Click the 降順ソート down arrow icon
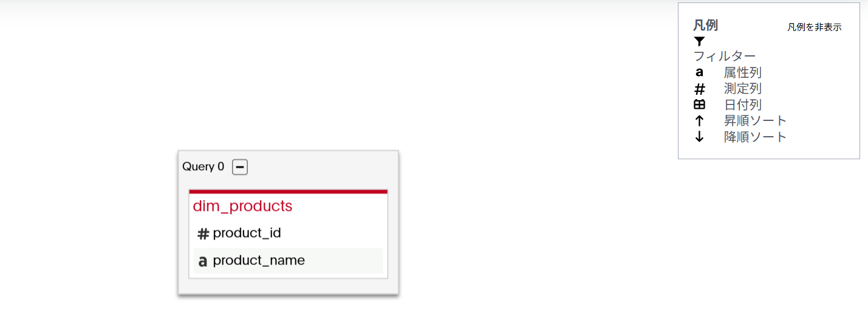 699,137
